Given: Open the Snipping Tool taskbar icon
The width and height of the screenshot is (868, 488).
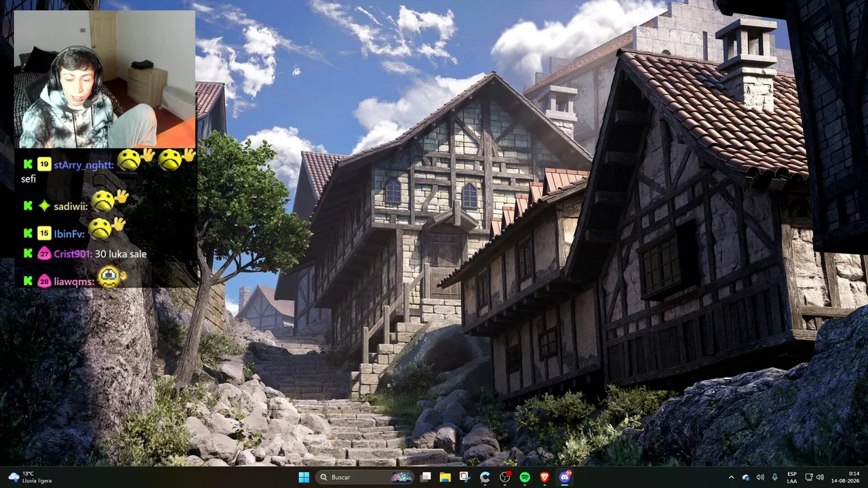Looking at the screenshot, I should [x=465, y=477].
